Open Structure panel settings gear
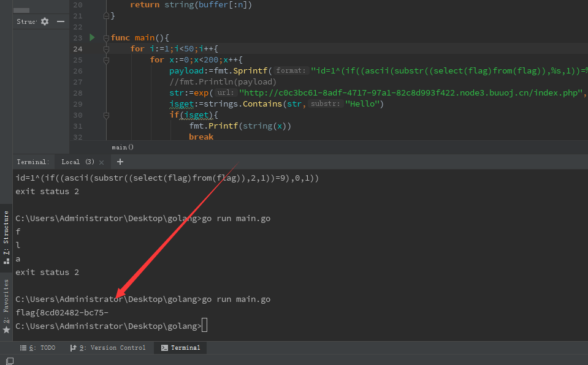This screenshot has width=588, height=365. [x=45, y=21]
